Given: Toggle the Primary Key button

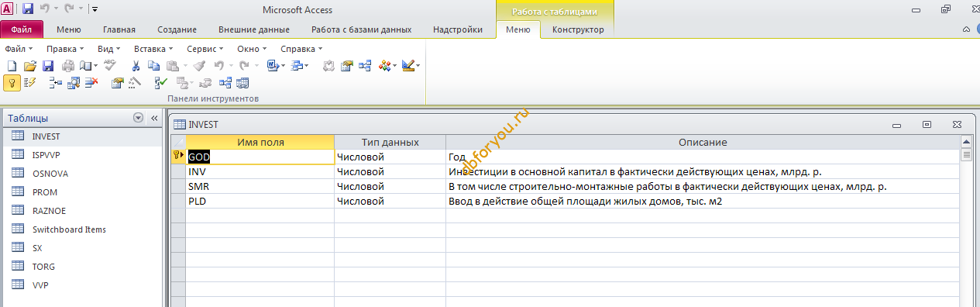Looking at the screenshot, I should [12, 83].
